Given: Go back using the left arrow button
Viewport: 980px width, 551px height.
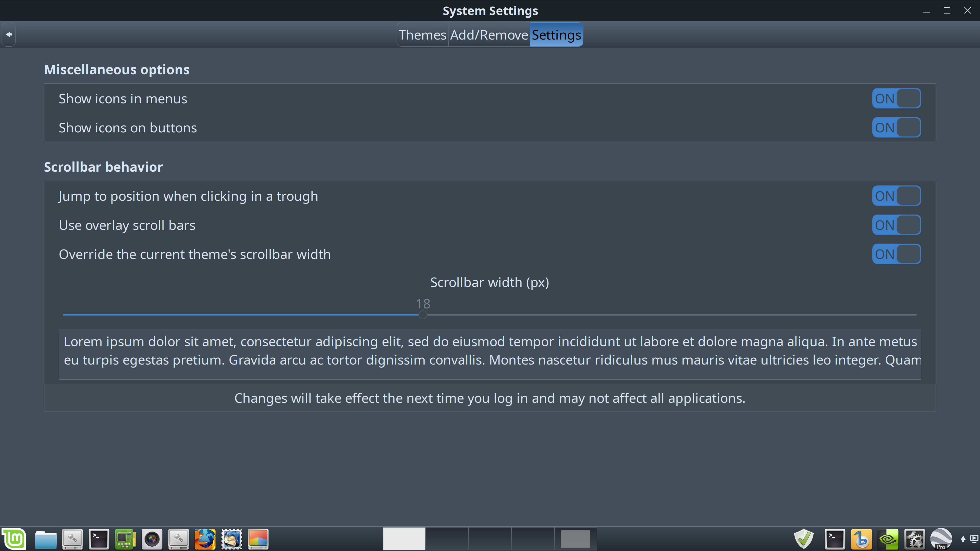Looking at the screenshot, I should [8, 35].
